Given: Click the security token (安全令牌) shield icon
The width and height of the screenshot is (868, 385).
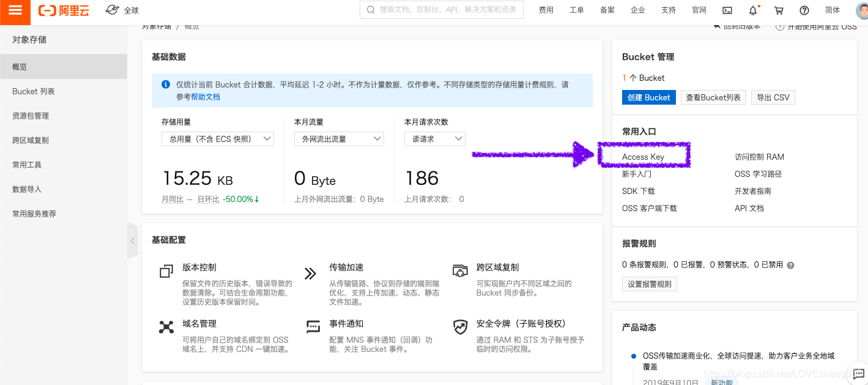Looking at the screenshot, I should click(460, 327).
